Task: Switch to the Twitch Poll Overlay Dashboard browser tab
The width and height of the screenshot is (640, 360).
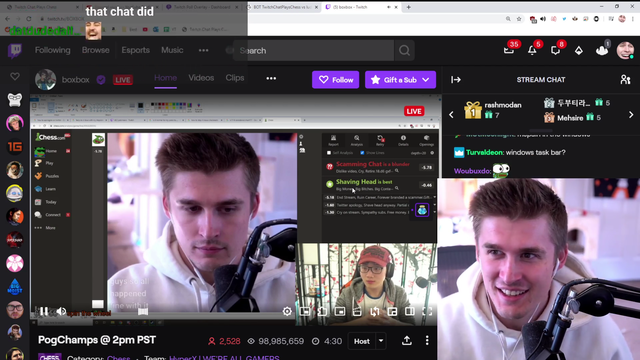Action: [202, 7]
